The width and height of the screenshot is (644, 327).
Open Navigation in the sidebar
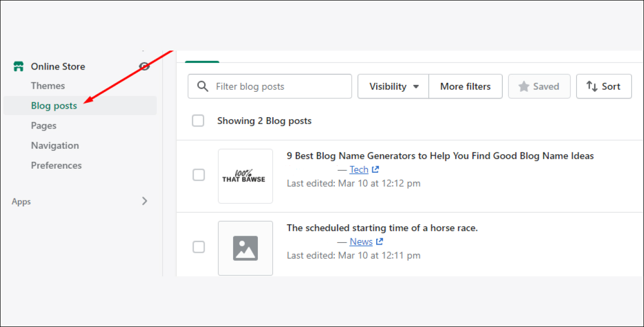(x=55, y=145)
